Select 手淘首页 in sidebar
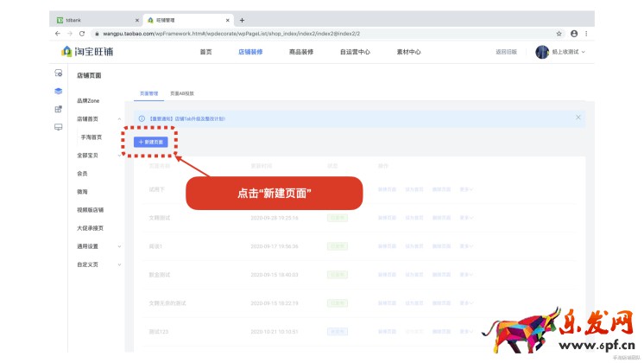Image resolution: width=644 pixels, height=363 pixels. (92, 137)
